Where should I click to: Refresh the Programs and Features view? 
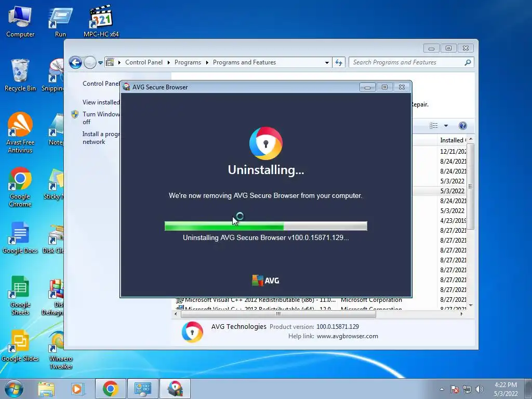[x=339, y=62]
